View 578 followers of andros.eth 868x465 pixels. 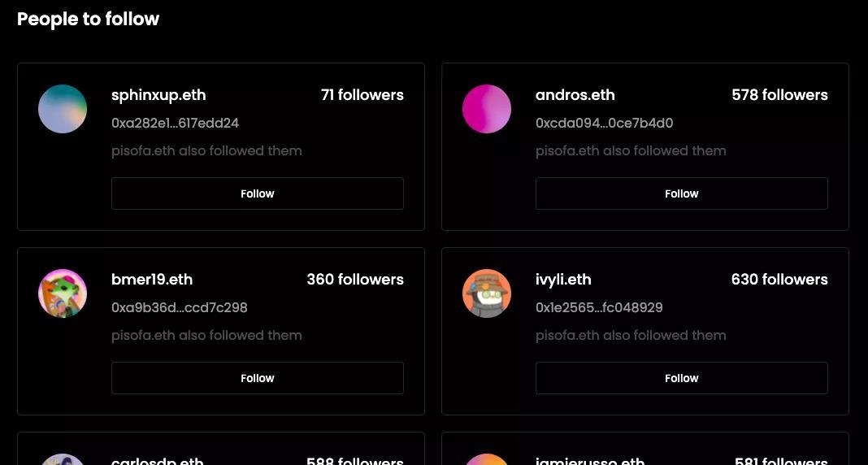779,95
